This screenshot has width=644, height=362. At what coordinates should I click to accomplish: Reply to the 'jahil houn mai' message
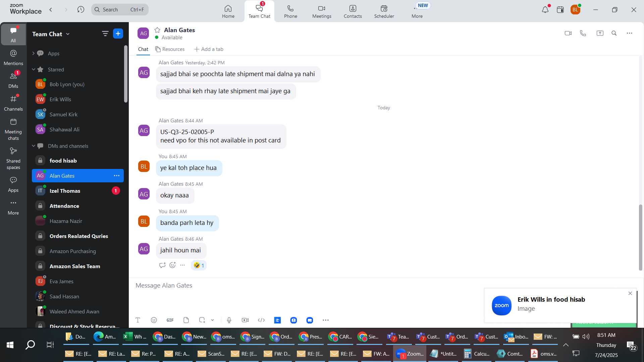point(162,265)
